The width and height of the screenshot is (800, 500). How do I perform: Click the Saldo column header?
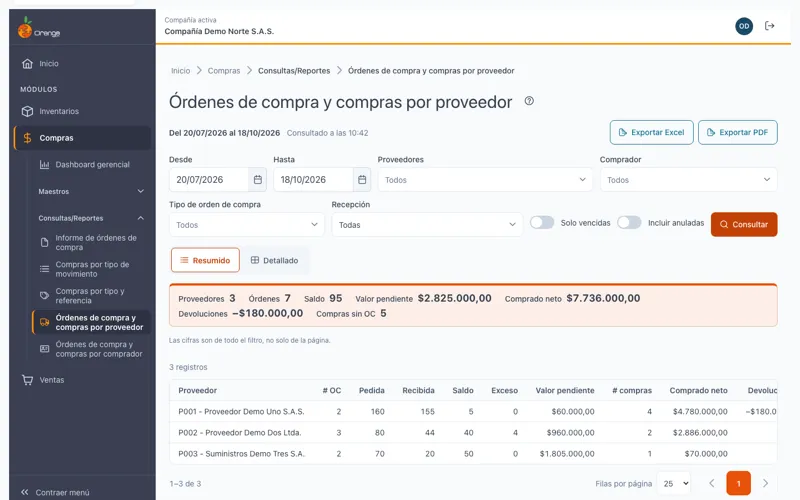pos(463,390)
